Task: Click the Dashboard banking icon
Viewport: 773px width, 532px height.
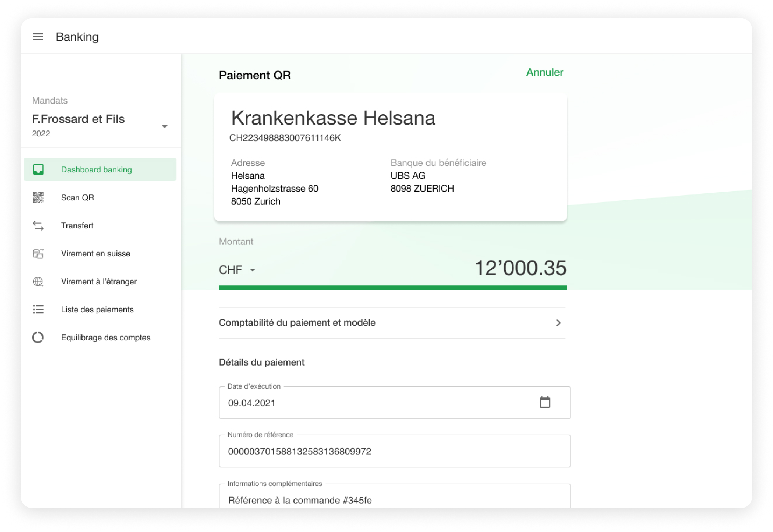Action: tap(38, 170)
